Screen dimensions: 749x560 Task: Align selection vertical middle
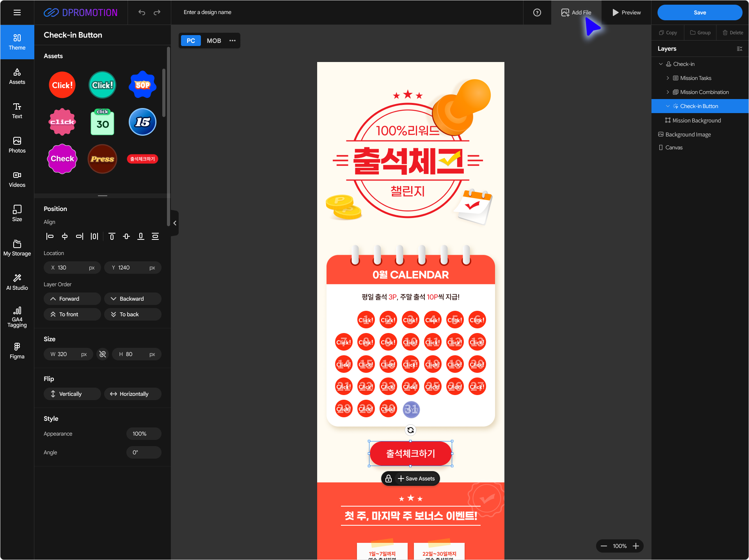pos(126,236)
